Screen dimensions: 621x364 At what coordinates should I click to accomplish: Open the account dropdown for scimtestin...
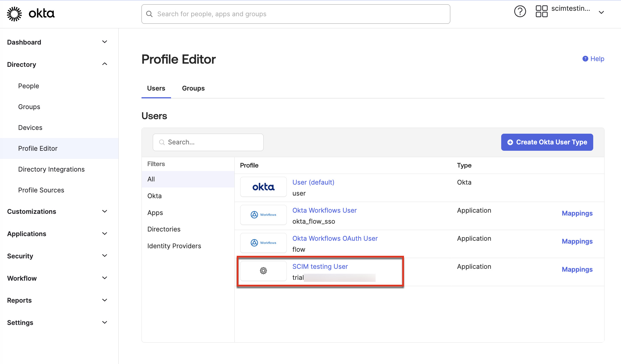point(601,12)
